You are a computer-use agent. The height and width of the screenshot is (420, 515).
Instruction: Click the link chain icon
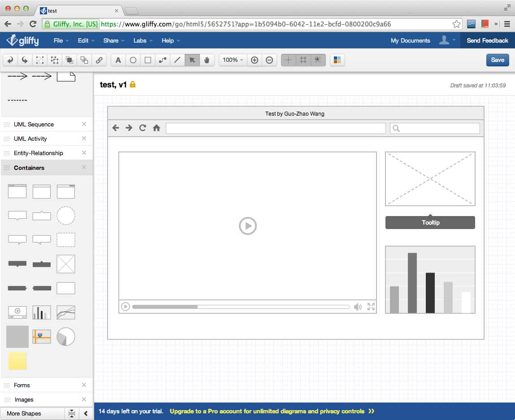click(99, 60)
